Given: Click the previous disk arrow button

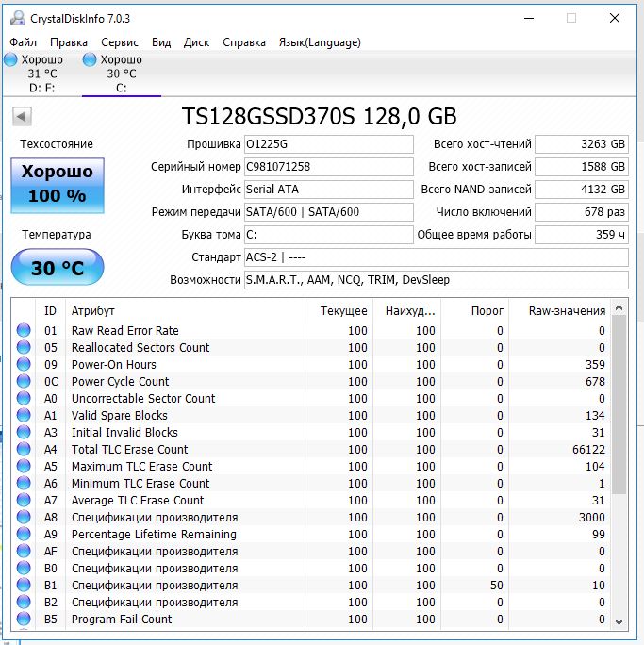Looking at the screenshot, I should click(x=22, y=116).
